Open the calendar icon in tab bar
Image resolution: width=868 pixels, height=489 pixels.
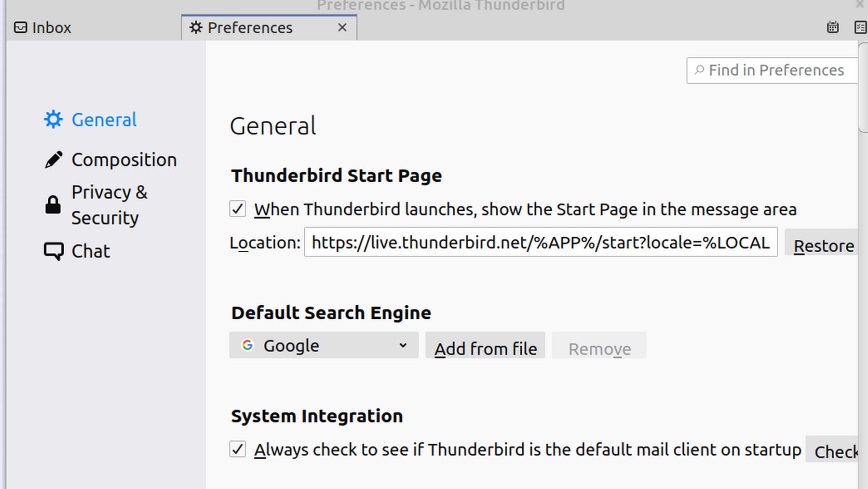833,27
